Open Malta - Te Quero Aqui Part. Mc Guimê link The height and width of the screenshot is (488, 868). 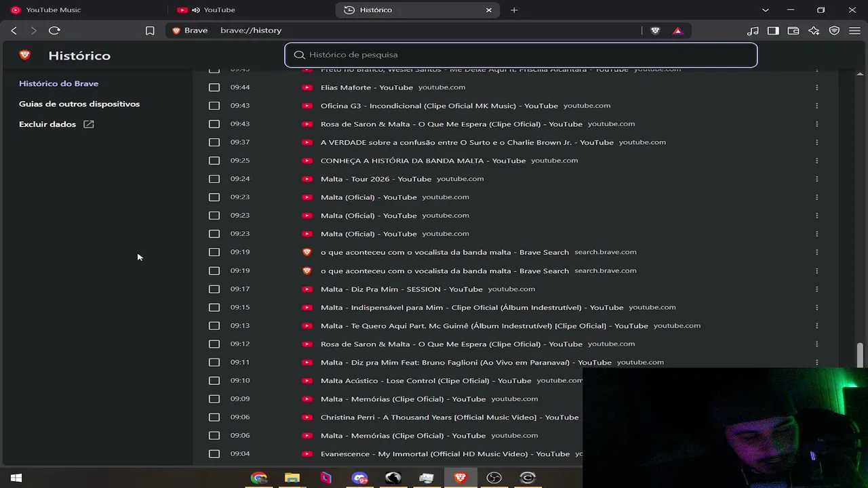click(x=484, y=325)
